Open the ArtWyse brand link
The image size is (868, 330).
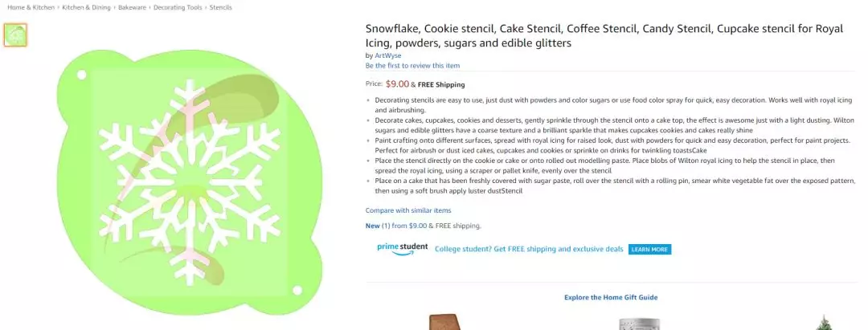(x=387, y=55)
